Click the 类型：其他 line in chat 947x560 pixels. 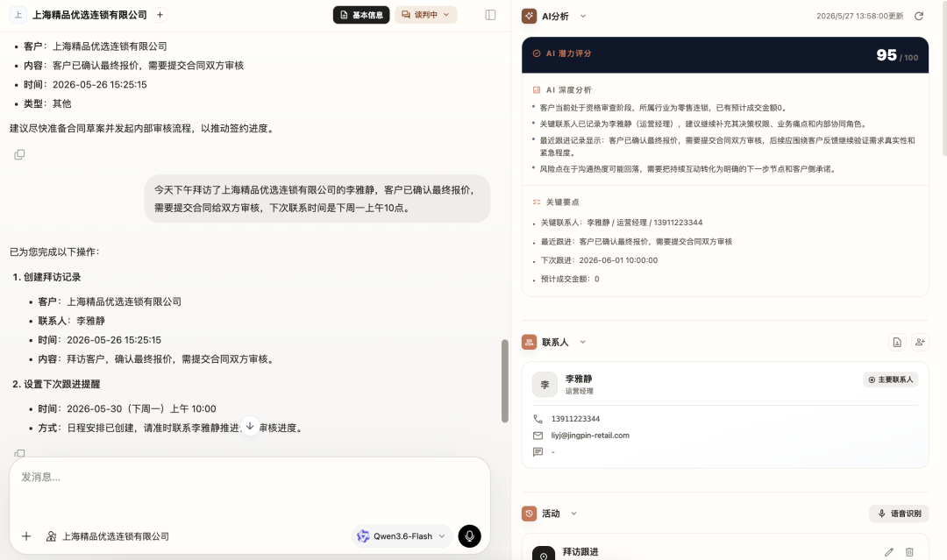(x=47, y=103)
